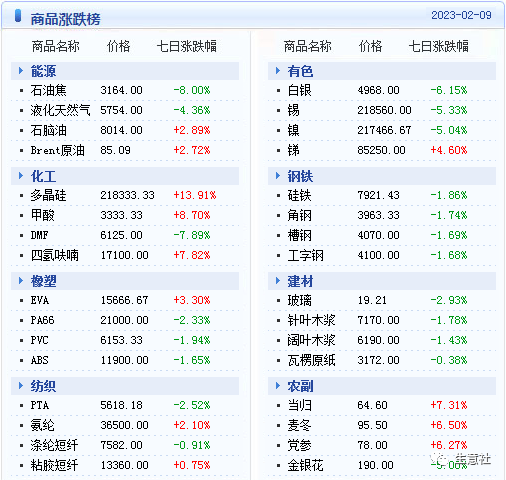Image resolution: width=506 pixels, height=480 pixels.
Task: Expand the 农副 category arrow
Action: 278,386
